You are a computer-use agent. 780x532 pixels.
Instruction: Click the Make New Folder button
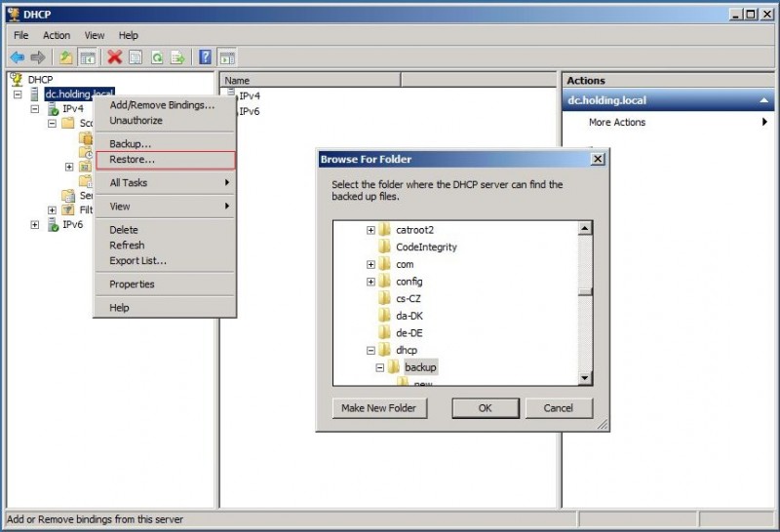379,408
